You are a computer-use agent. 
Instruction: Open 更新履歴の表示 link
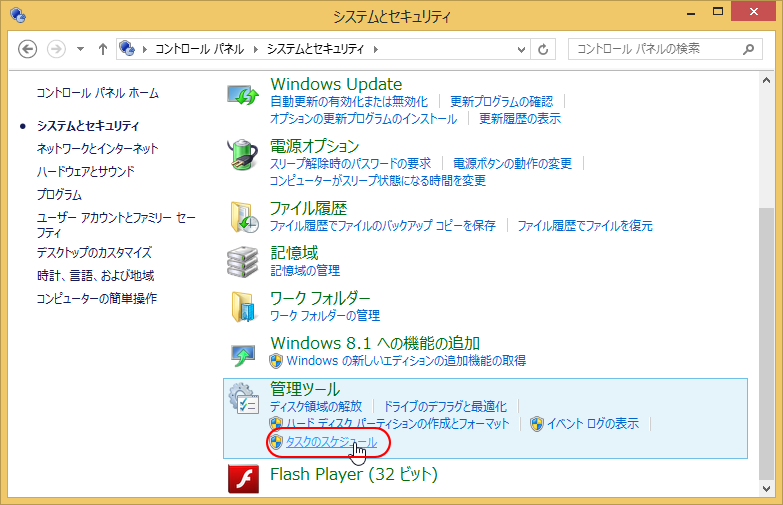pos(520,119)
